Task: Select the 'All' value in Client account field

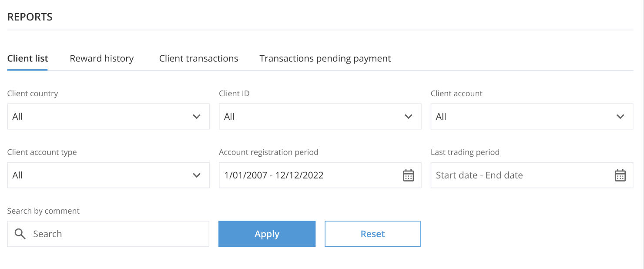Action: [x=441, y=117]
